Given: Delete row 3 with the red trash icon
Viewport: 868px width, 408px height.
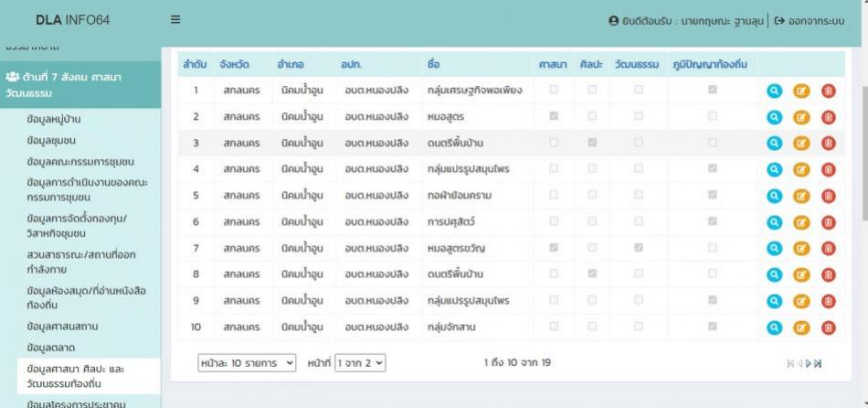Looking at the screenshot, I should (828, 144).
